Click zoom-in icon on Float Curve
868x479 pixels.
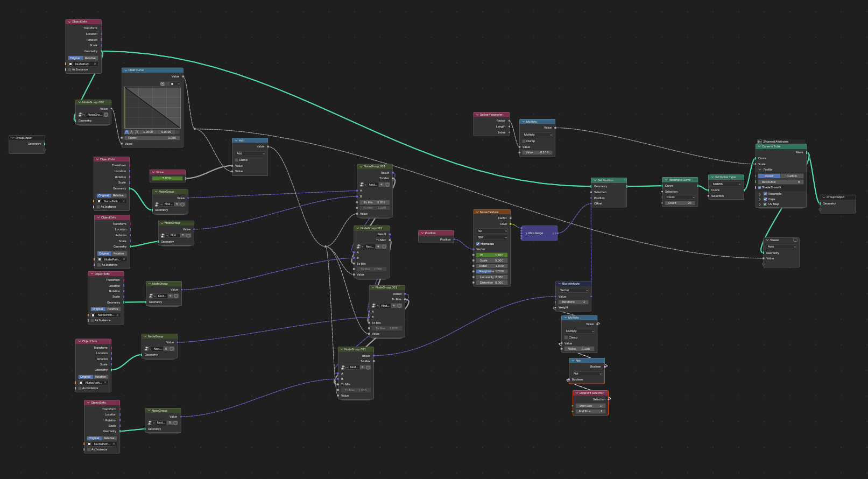(x=163, y=84)
